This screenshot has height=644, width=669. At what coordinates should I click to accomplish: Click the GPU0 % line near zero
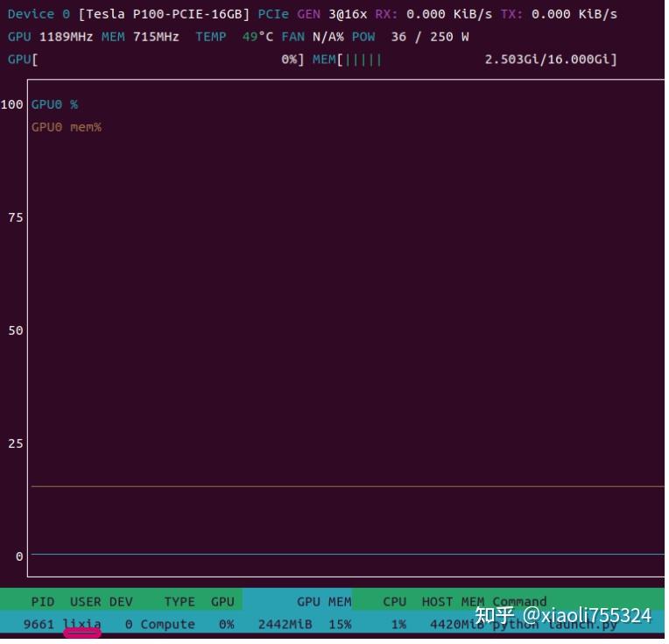[348, 555]
